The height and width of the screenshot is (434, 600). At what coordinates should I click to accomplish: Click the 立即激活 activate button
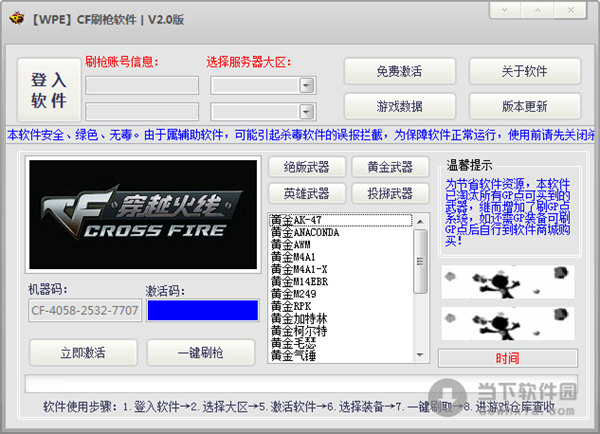coord(83,352)
